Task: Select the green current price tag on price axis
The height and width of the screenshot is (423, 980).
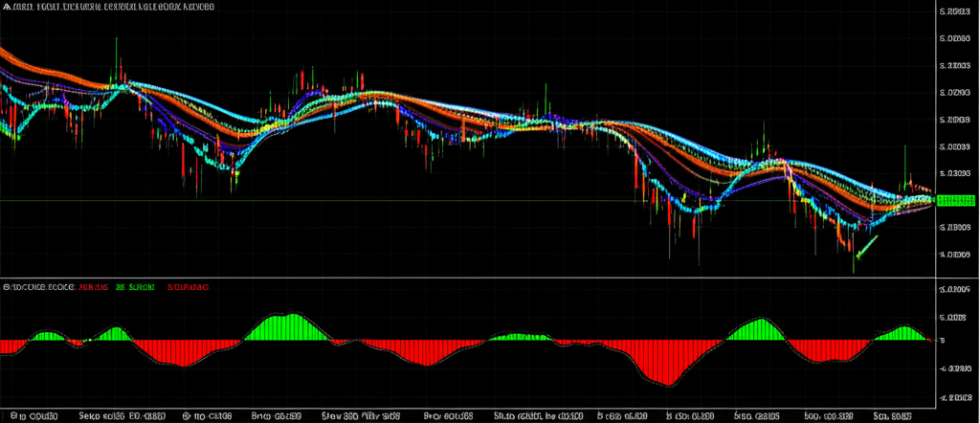Action: tap(955, 200)
